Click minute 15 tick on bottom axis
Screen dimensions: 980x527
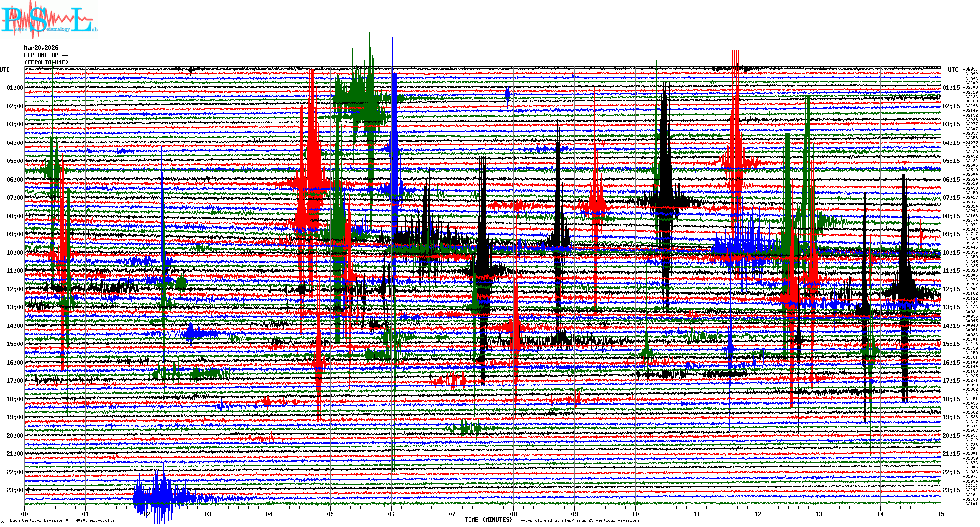(941, 514)
